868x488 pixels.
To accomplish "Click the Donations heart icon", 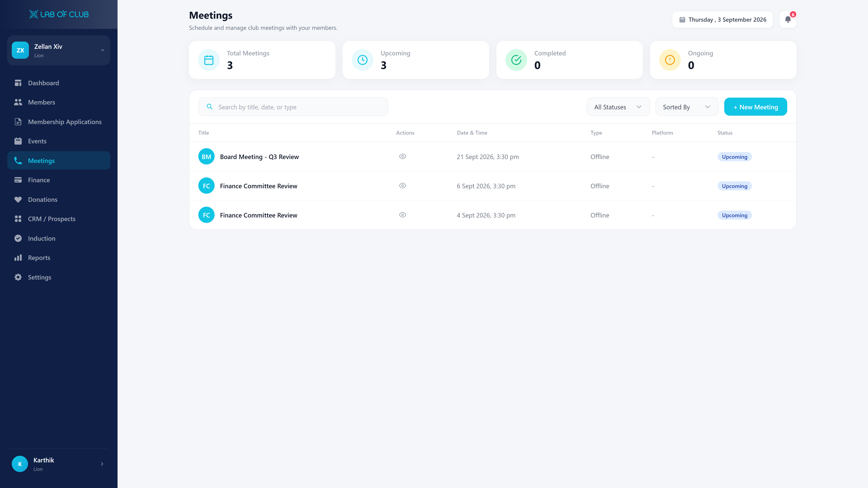I will 18,199.
